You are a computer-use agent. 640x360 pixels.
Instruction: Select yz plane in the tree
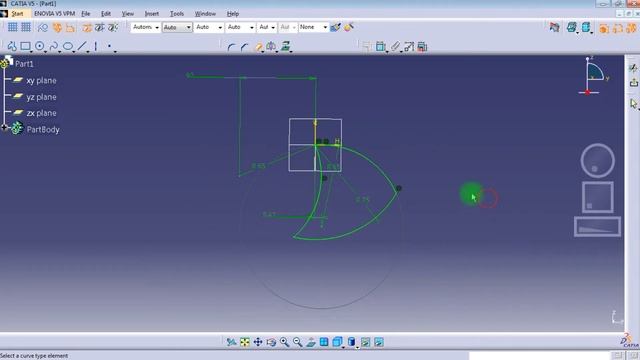click(x=41, y=97)
